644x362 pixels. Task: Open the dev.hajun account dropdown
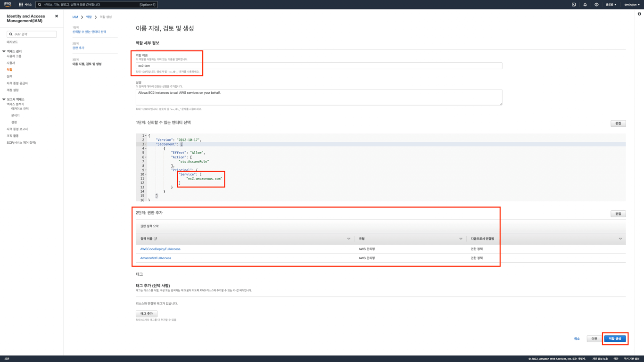tap(632, 4)
